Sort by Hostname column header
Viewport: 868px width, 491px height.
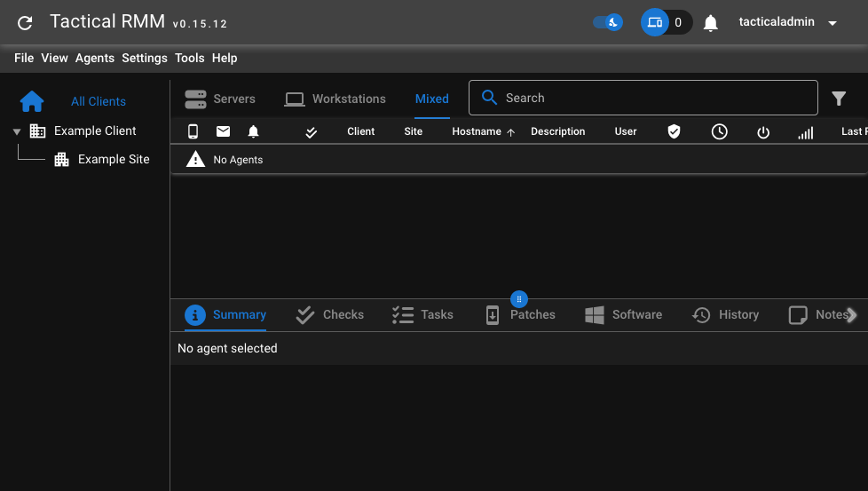477,131
